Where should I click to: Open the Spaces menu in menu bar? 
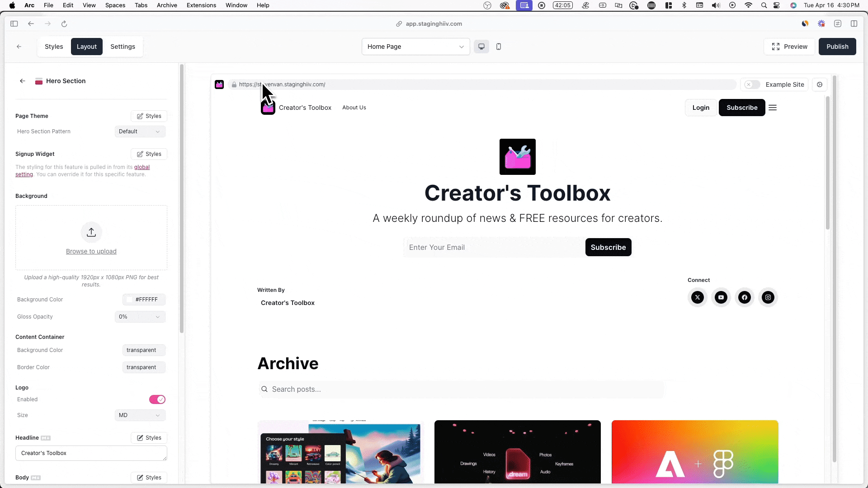(x=115, y=5)
